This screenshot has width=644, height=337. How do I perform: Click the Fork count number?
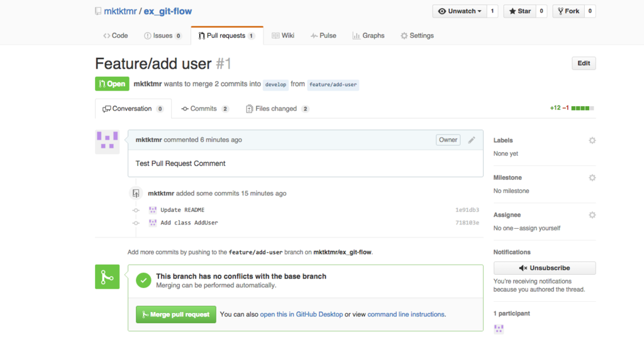pyautogui.click(x=591, y=11)
